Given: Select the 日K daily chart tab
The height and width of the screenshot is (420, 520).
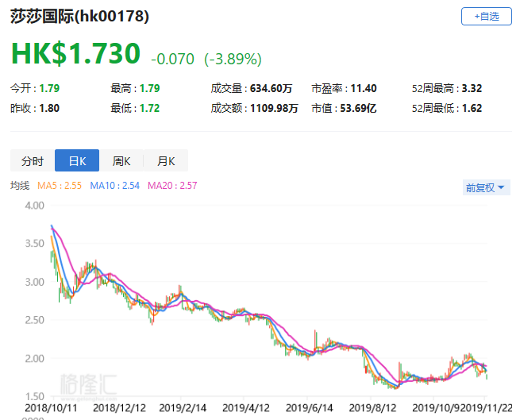Looking at the screenshot, I should (x=77, y=161).
